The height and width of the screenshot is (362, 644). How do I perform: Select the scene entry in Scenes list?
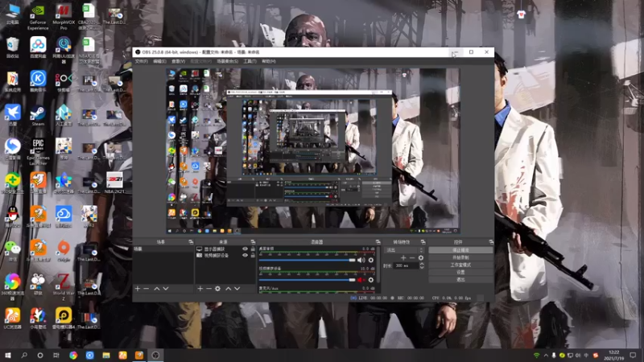[163, 249]
